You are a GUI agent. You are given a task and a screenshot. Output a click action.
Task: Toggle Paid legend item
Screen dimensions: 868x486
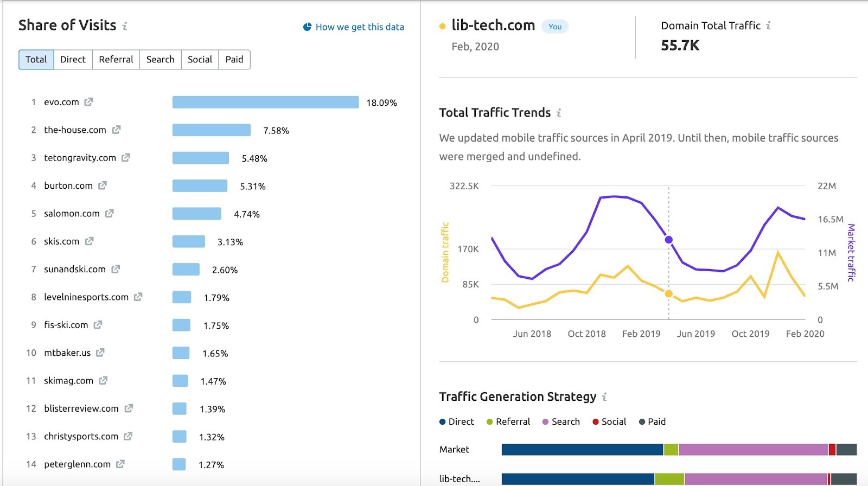pos(652,421)
